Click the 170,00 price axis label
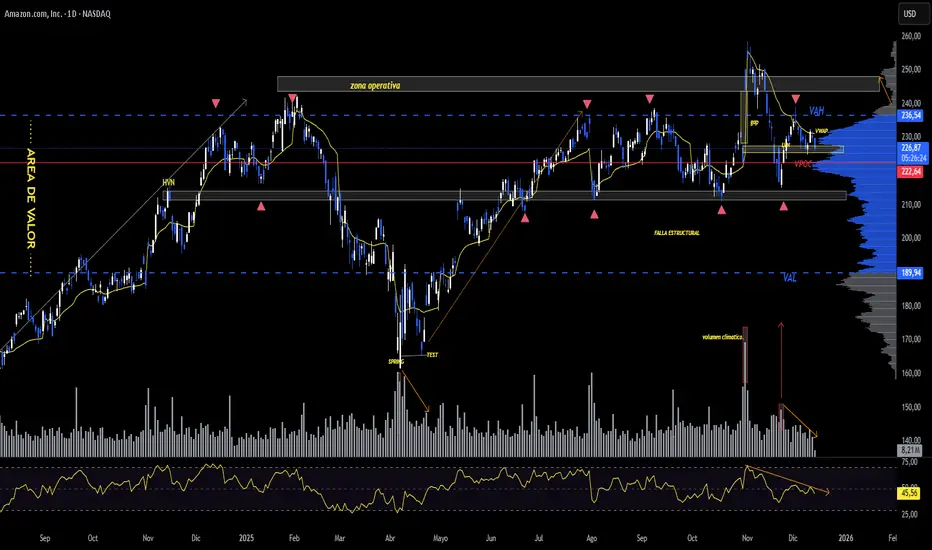Viewport: 932px width, 550px height. click(911, 340)
